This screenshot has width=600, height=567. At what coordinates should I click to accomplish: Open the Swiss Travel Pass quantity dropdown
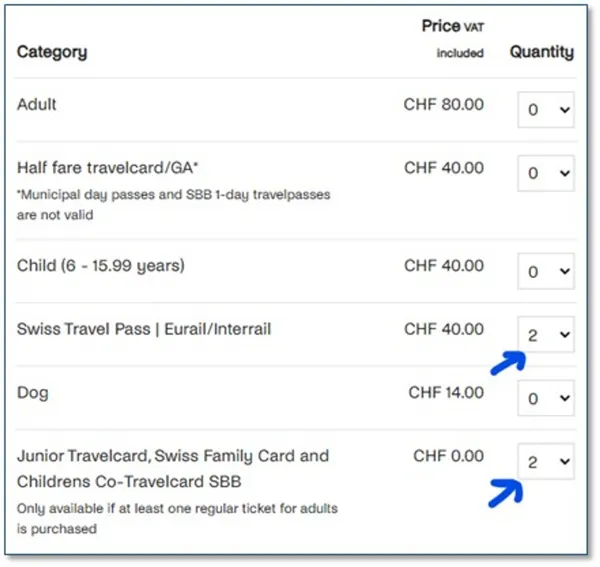click(546, 335)
